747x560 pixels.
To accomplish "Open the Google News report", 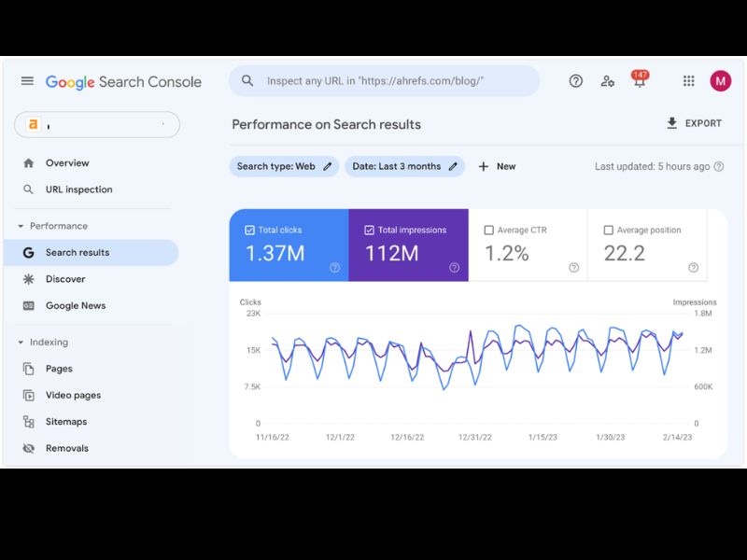I will pyautogui.click(x=76, y=306).
